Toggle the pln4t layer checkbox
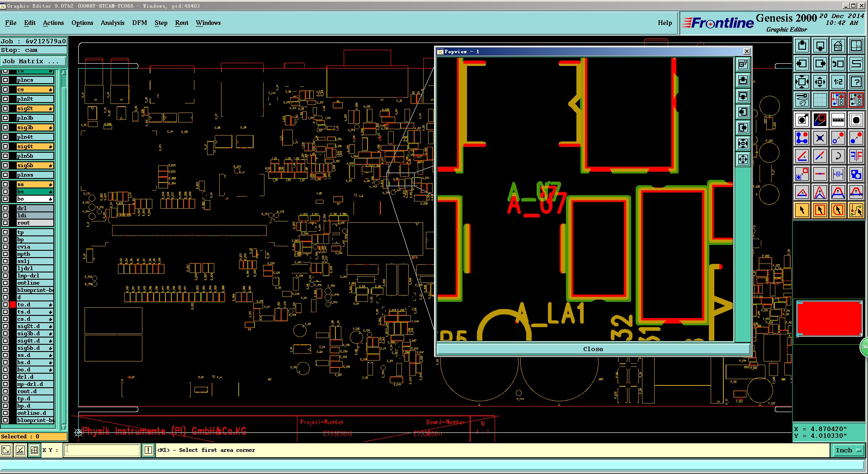 pos(5,137)
